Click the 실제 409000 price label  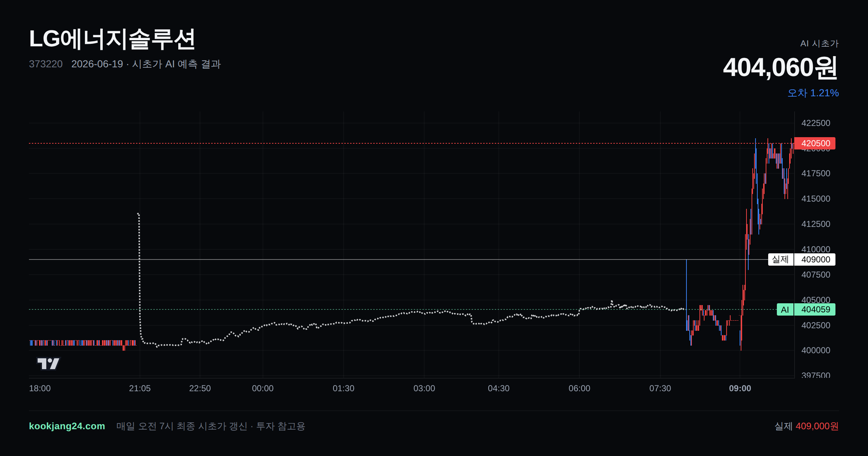click(x=802, y=259)
